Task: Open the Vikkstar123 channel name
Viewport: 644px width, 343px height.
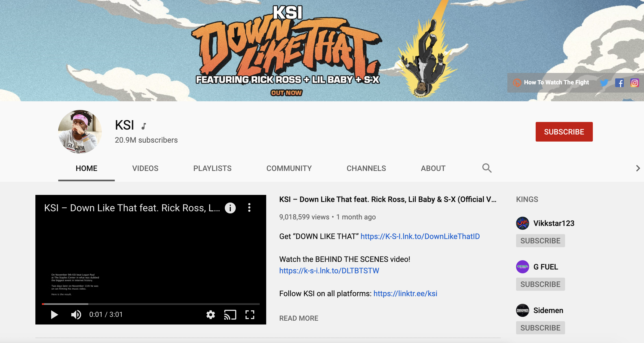Action: [554, 223]
